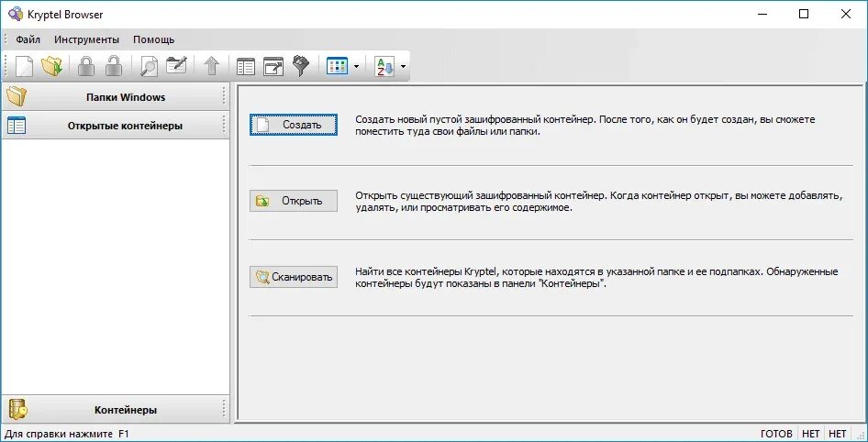This screenshot has width=868, height=442.
Task: Click 'Для справки нажмите F1' status text
Action: [66, 434]
